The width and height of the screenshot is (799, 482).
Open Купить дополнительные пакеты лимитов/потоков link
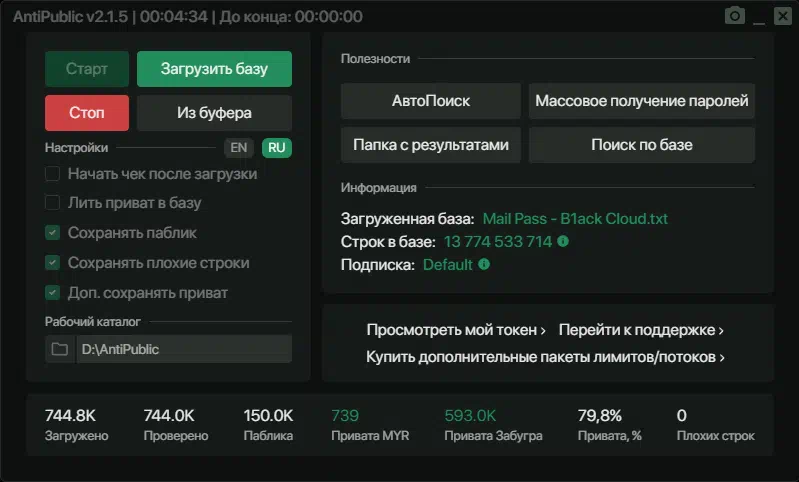[545, 357]
